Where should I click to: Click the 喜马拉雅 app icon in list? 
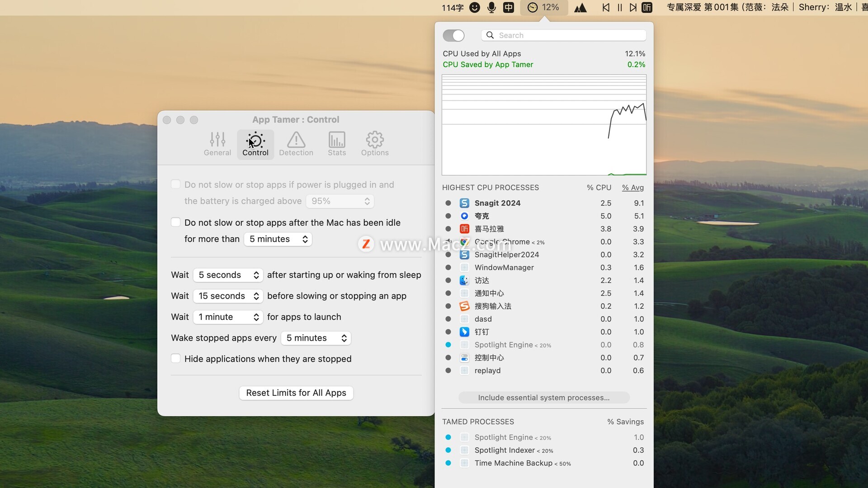tap(464, 229)
